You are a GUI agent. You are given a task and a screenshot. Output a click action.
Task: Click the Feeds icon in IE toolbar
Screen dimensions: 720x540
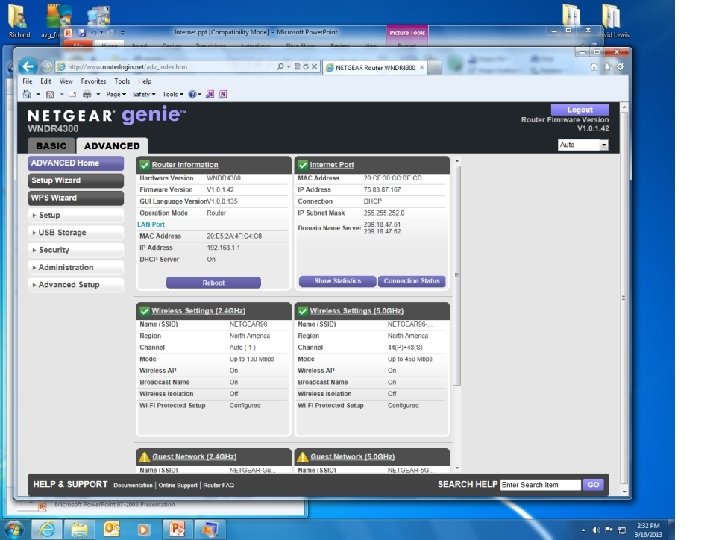click(50, 95)
